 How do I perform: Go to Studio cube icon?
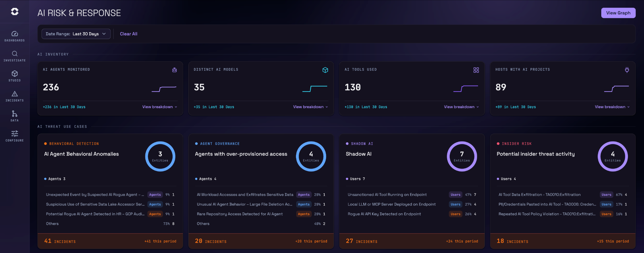pos(15,73)
